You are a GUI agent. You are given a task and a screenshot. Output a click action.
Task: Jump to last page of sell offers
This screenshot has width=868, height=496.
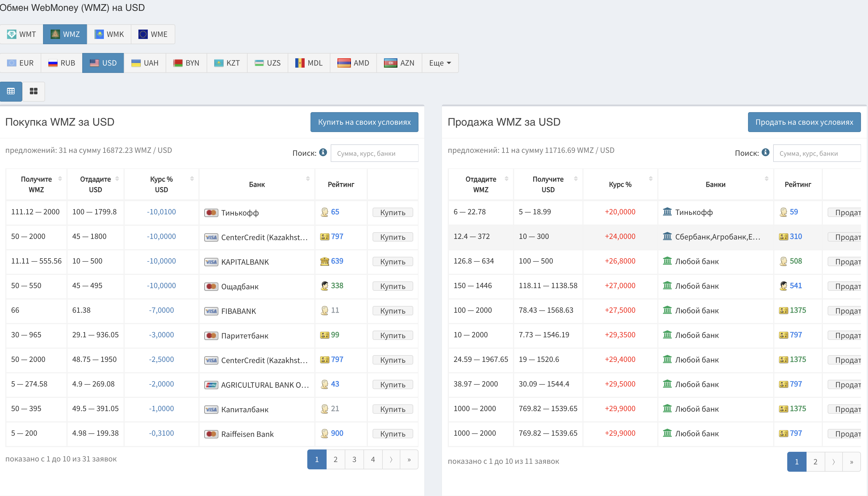[x=851, y=461]
